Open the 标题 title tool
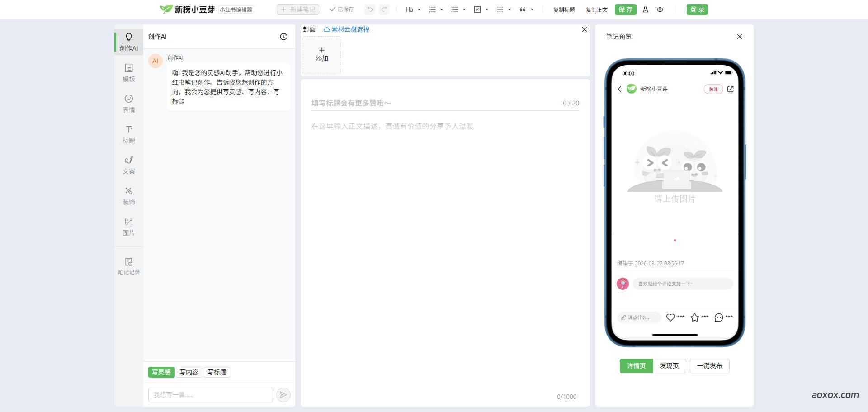The image size is (868, 412). (129, 134)
